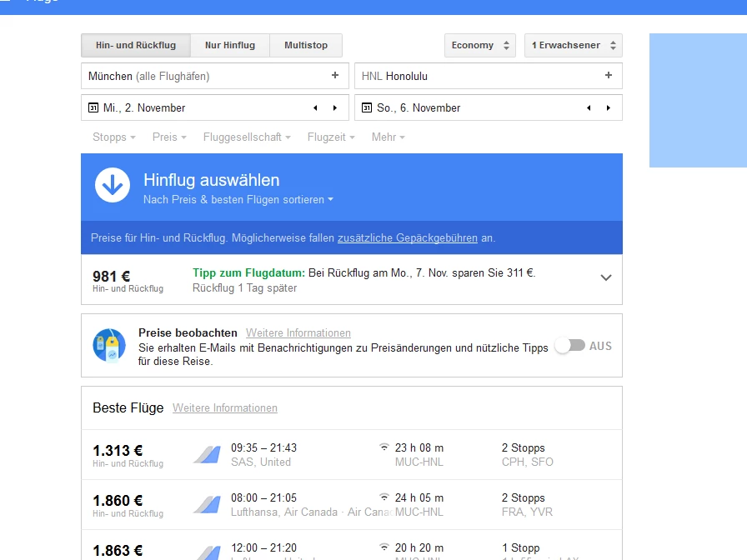747x560 pixels.
Task: Move departure date one day later
Action: pos(335,108)
